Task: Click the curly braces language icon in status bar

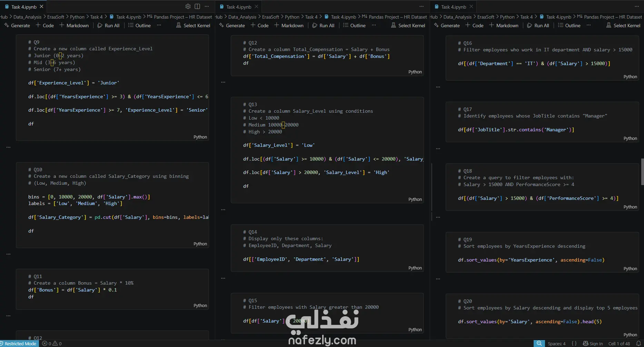Action: [574, 344]
